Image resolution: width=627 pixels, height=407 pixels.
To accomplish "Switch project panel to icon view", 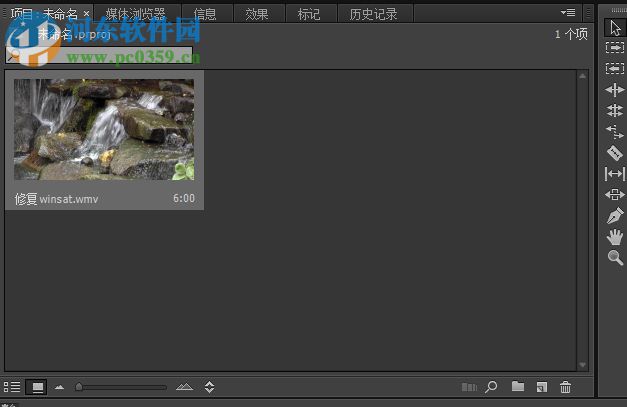I will click(x=37, y=387).
